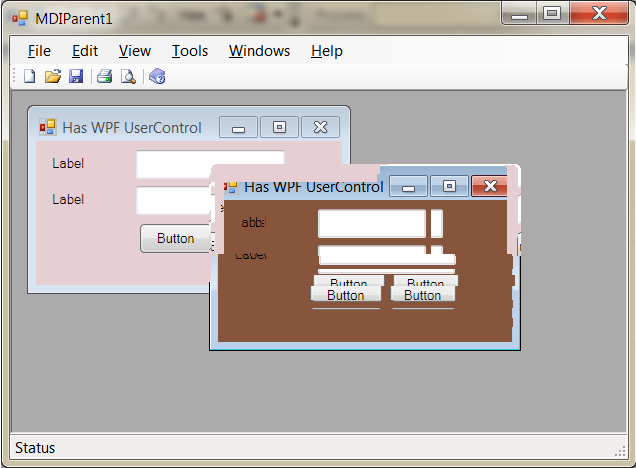Maximize the brown Has WPF UserControl window
The image size is (636, 468).
pyautogui.click(x=449, y=187)
